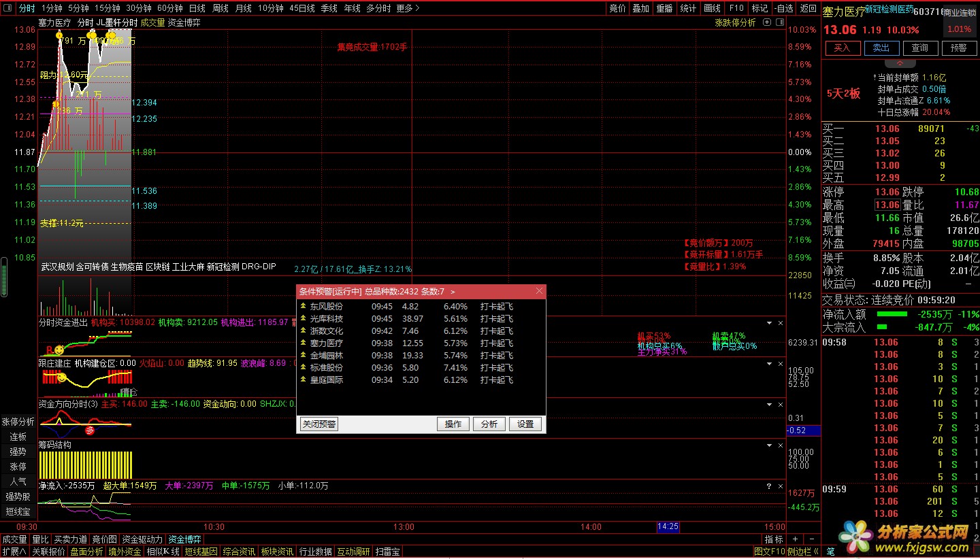Click the arrow next to 条数:7 in the alert title
The image size is (980, 559).
(x=453, y=291)
